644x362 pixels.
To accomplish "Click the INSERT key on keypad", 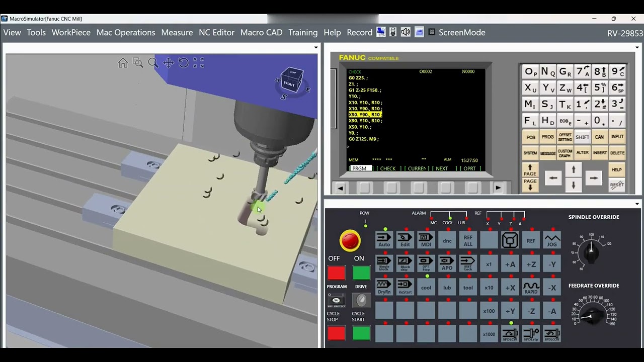I will tap(600, 152).
